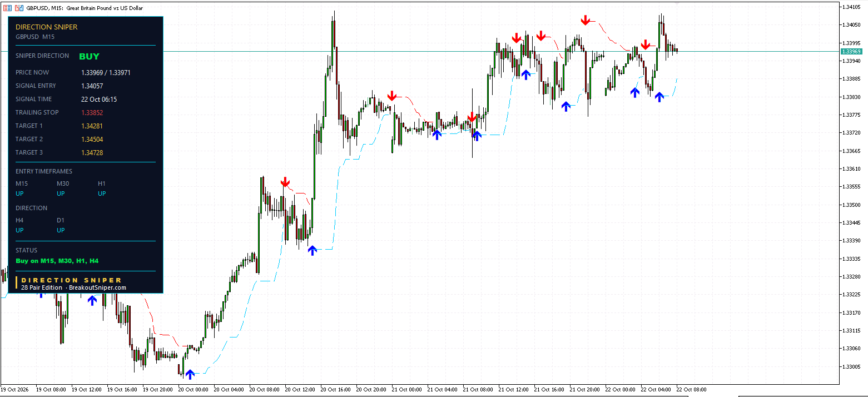
Task: Select blue buy arrow near 21 Oct 20:00
Action: 566,106
